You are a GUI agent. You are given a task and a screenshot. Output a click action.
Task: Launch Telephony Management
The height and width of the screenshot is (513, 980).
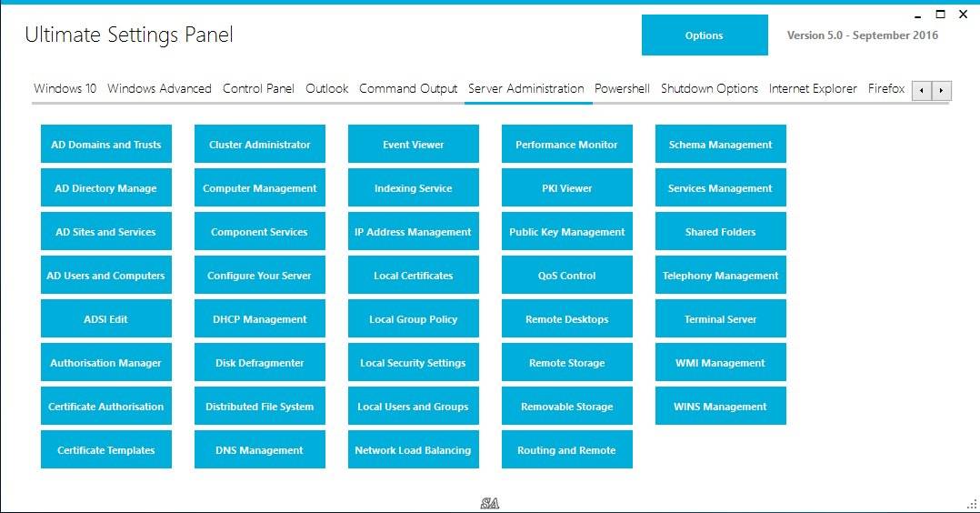[x=721, y=276]
